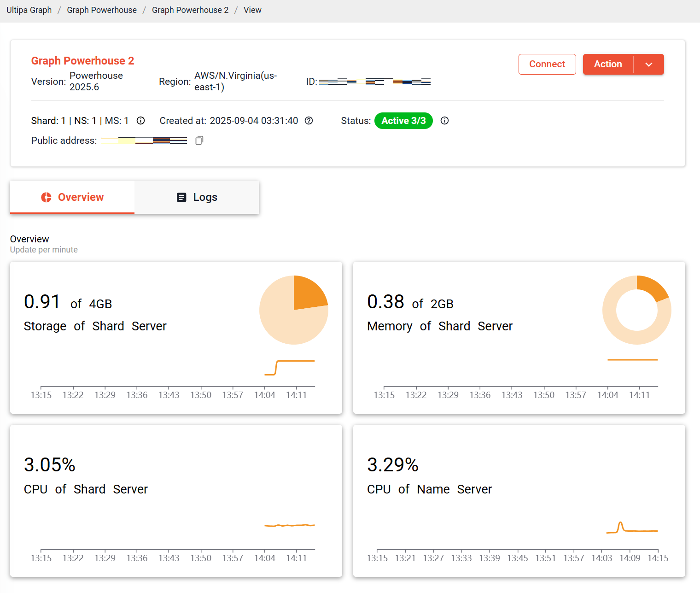Click the Storage pie chart
700x593 pixels.
pyautogui.click(x=294, y=310)
